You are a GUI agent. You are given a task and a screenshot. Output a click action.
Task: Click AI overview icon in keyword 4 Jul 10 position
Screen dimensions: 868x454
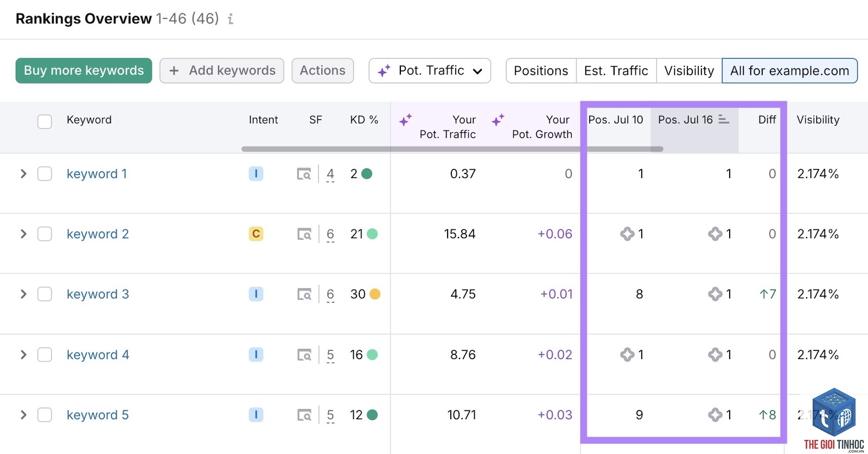pos(627,355)
